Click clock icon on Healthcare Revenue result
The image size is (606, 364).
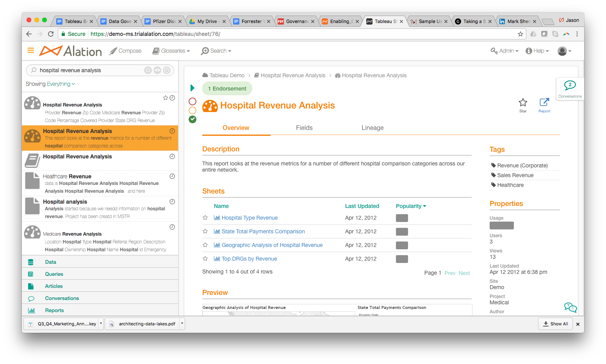172,176
